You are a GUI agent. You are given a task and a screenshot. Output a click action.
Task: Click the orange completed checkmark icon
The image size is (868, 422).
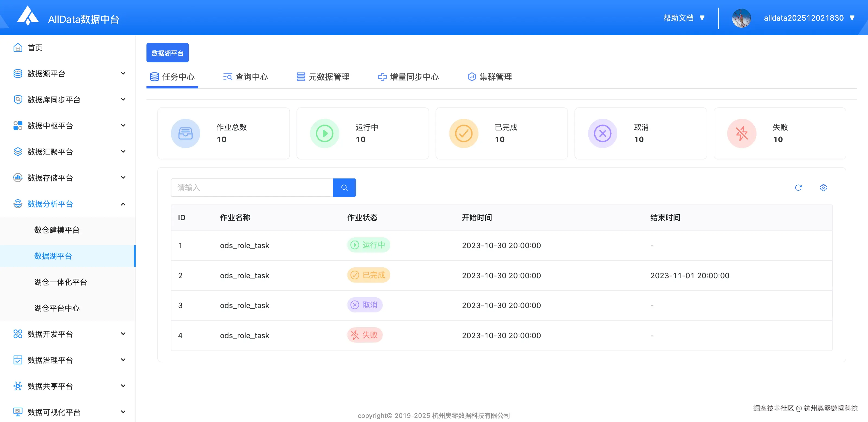pyautogui.click(x=463, y=133)
